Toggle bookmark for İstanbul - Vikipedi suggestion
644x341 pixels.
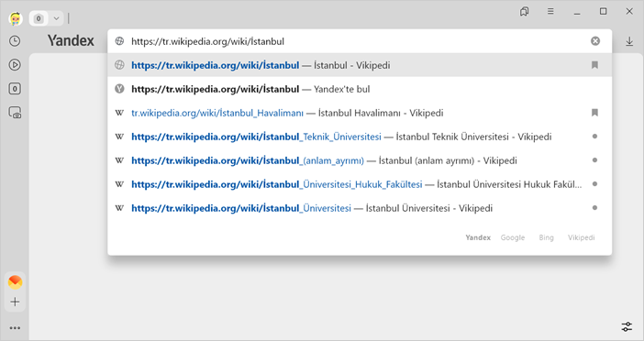[x=594, y=65]
